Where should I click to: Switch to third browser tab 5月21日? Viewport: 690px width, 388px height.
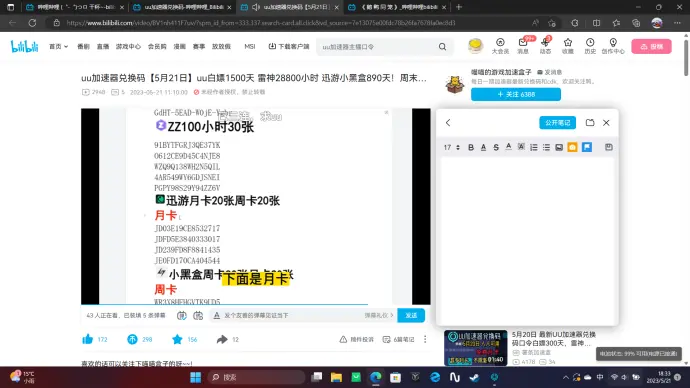[x=290, y=7]
